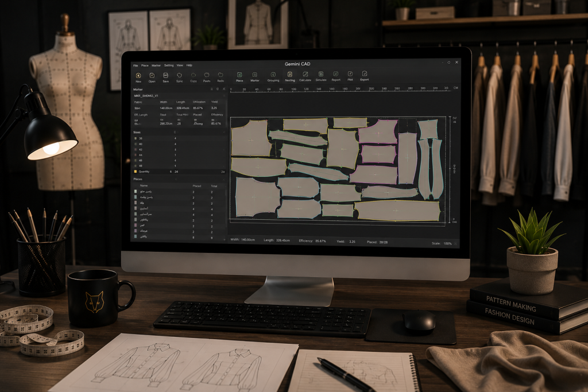The width and height of the screenshot is (588, 392).
Task: Select the size 40 row label
Action: click(x=141, y=144)
